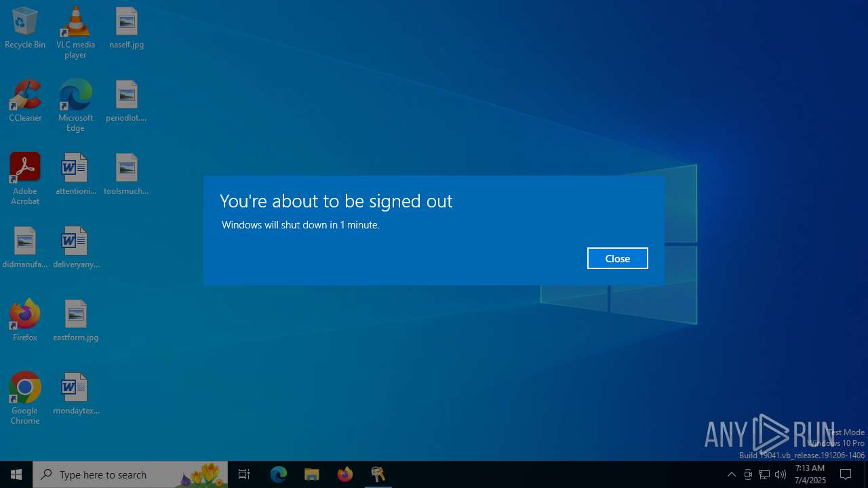Select the CCleaner desktop shortcut
This screenshot has height=488, width=868.
click(25, 102)
